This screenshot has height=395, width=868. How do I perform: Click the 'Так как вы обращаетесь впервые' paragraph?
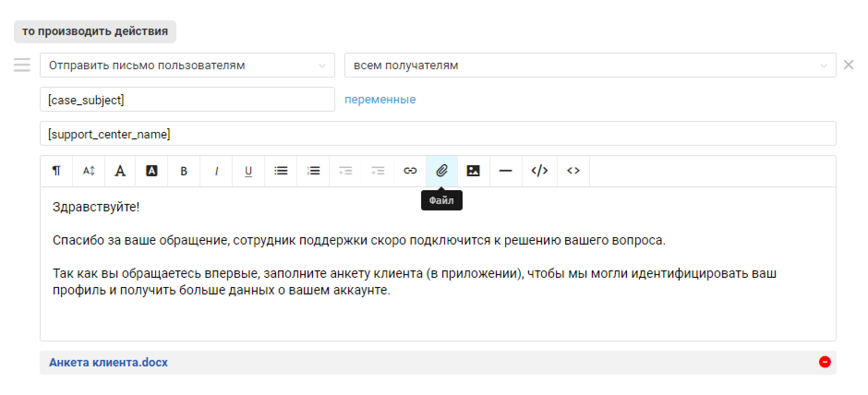[415, 281]
